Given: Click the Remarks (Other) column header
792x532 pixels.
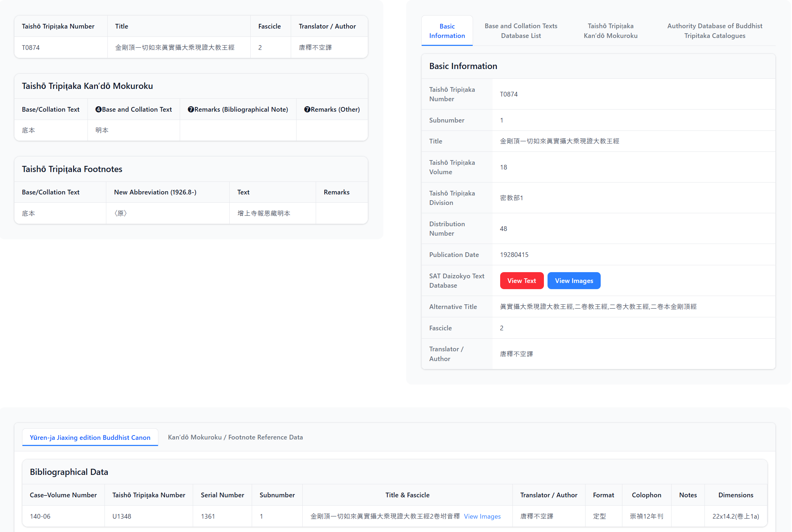Looking at the screenshot, I should click(332, 110).
